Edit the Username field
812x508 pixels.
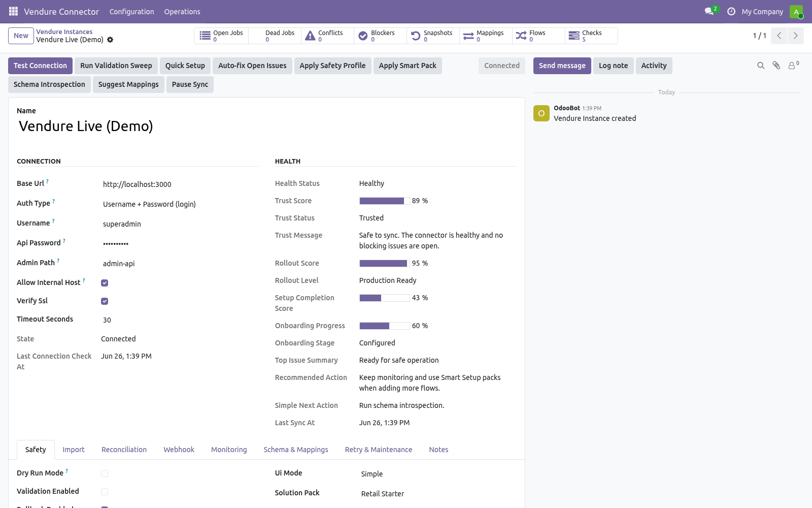click(180, 224)
